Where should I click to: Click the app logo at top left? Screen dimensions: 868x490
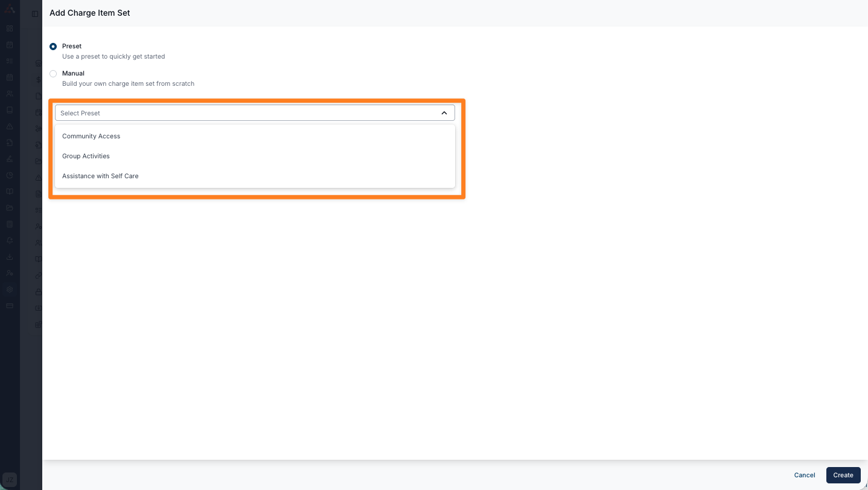(10, 9)
